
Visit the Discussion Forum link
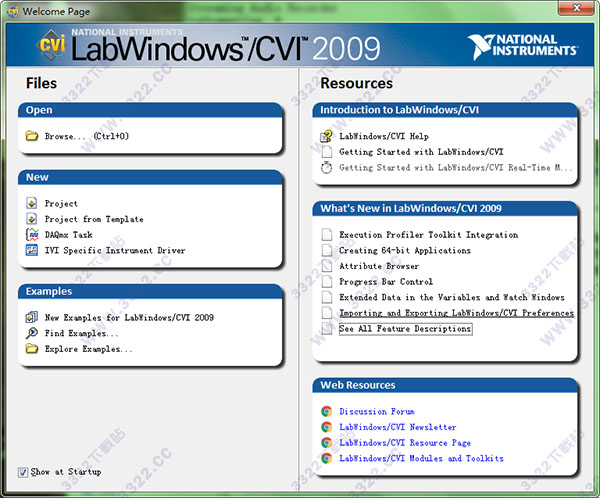[x=377, y=411]
